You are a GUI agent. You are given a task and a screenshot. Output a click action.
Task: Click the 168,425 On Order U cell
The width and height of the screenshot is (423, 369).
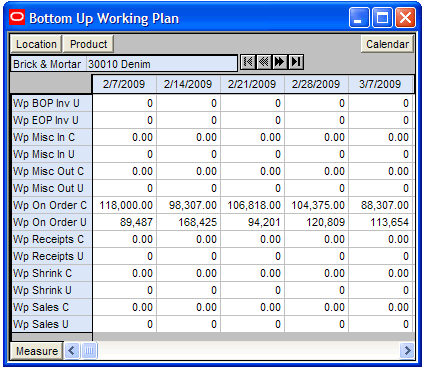pos(189,222)
